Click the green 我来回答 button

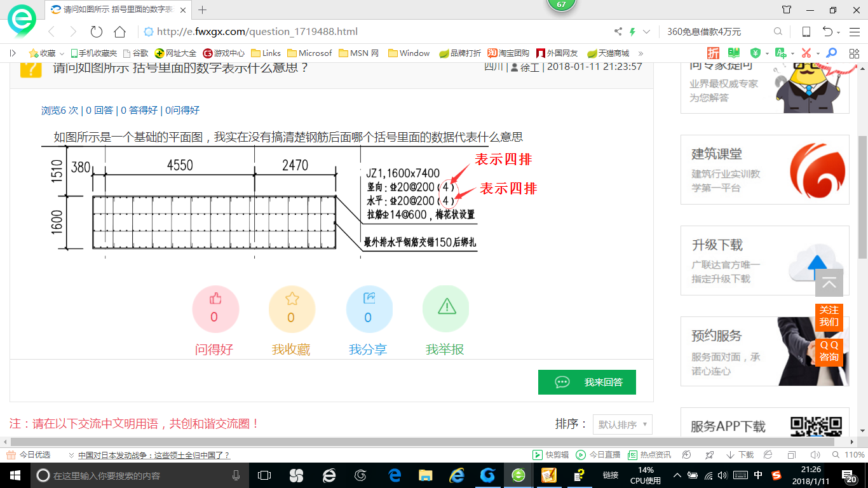tap(587, 382)
